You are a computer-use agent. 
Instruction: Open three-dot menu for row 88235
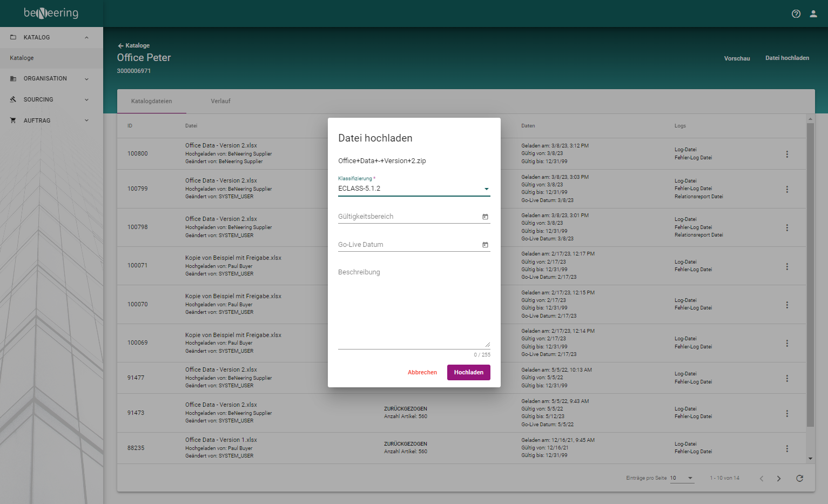coord(786,448)
